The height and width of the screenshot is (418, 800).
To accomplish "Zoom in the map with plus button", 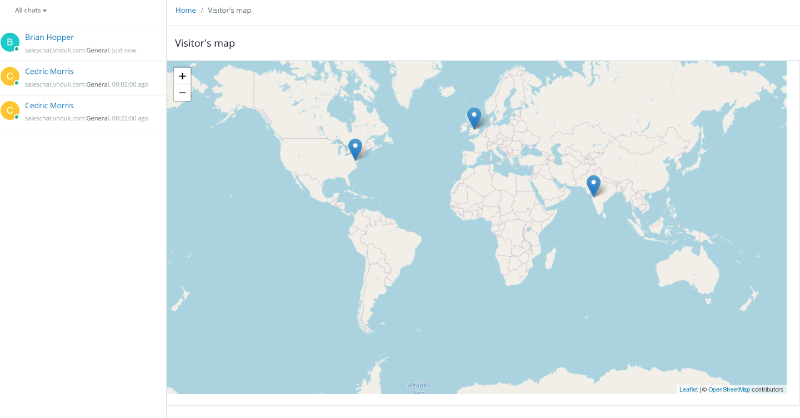I will click(x=182, y=76).
